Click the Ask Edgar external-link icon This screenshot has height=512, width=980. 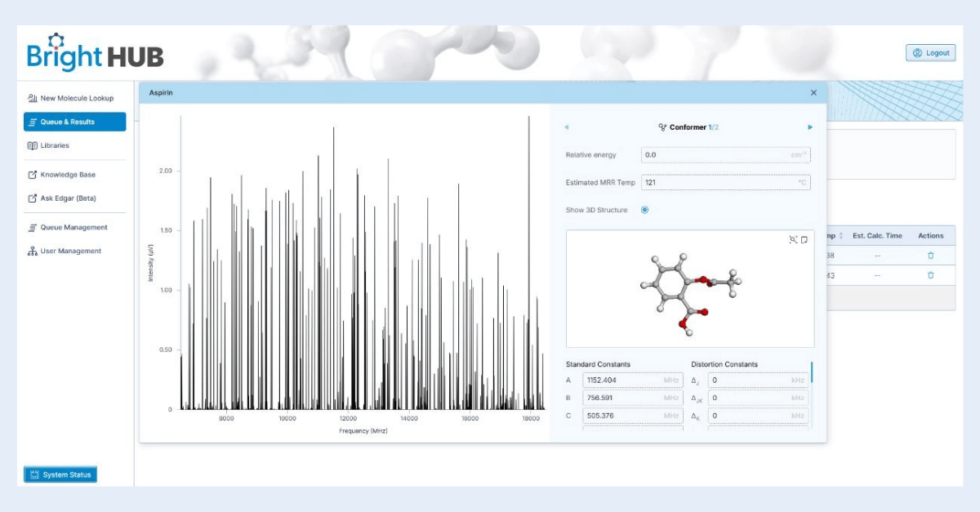(x=33, y=198)
